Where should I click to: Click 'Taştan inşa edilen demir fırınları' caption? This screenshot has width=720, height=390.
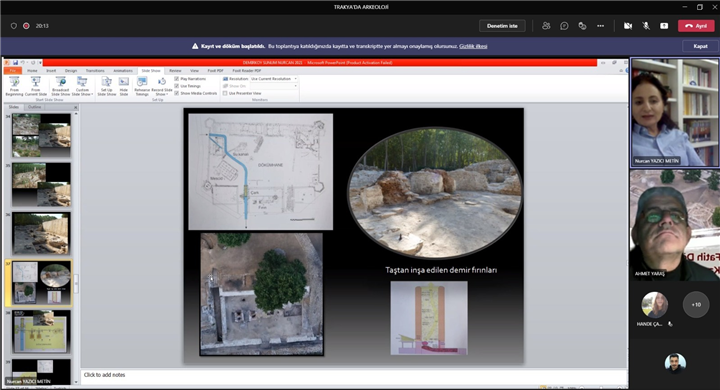pyautogui.click(x=441, y=270)
